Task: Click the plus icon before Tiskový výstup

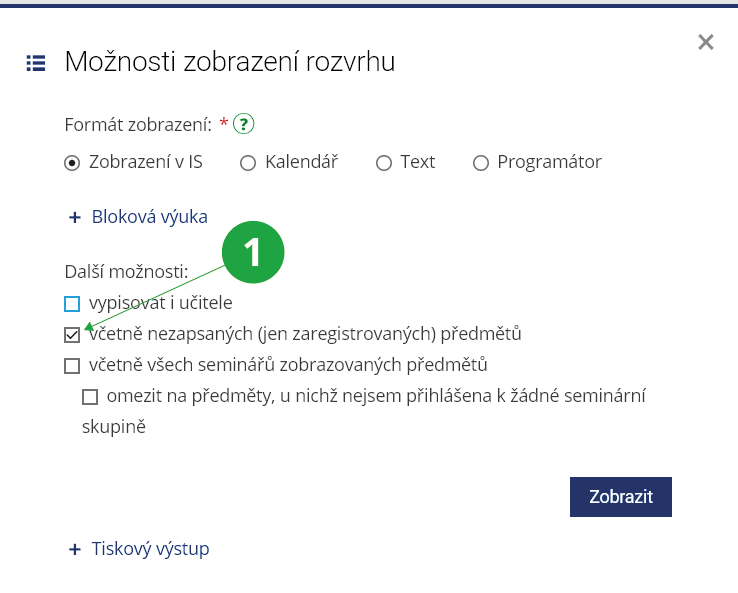Action: point(73,549)
